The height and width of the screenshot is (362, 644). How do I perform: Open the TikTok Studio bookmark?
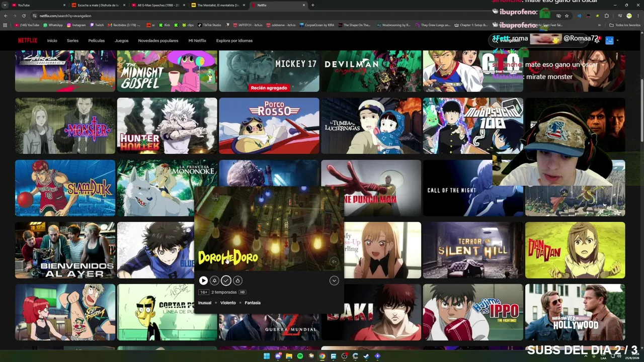click(x=209, y=25)
